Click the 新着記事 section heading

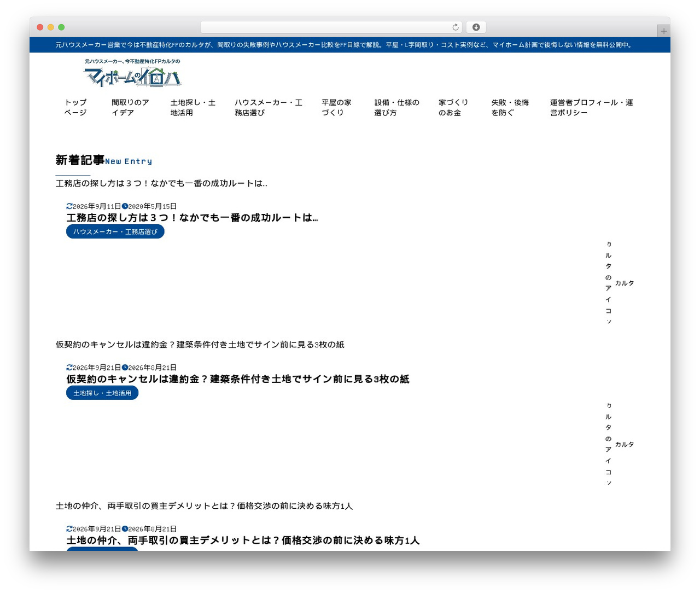pos(80,160)
